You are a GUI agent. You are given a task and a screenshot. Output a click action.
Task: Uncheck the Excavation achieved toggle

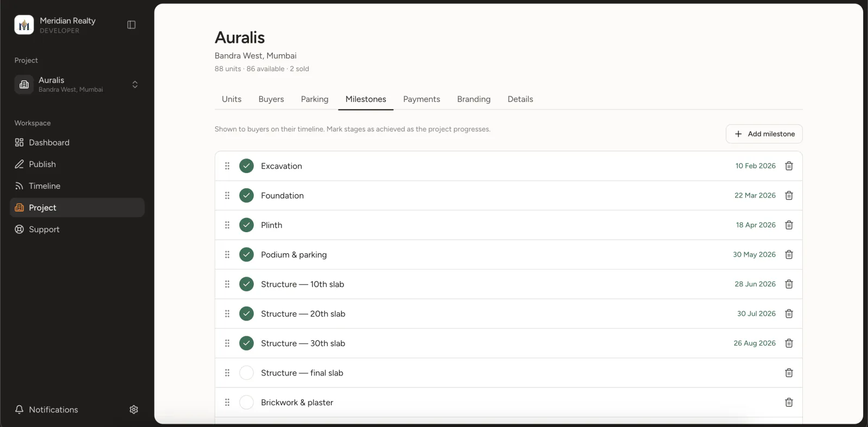click(246, 166)
